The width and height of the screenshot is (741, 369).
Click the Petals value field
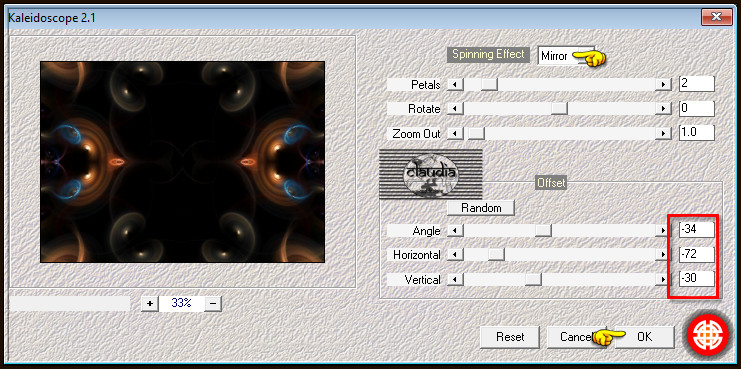pos(697,84)
